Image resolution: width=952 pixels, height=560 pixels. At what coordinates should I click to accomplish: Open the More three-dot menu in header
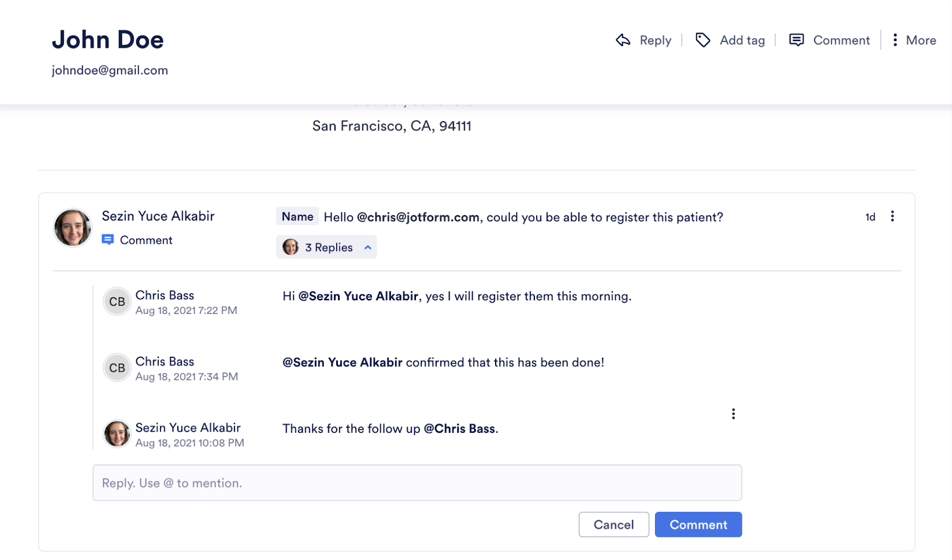[895, 40]
